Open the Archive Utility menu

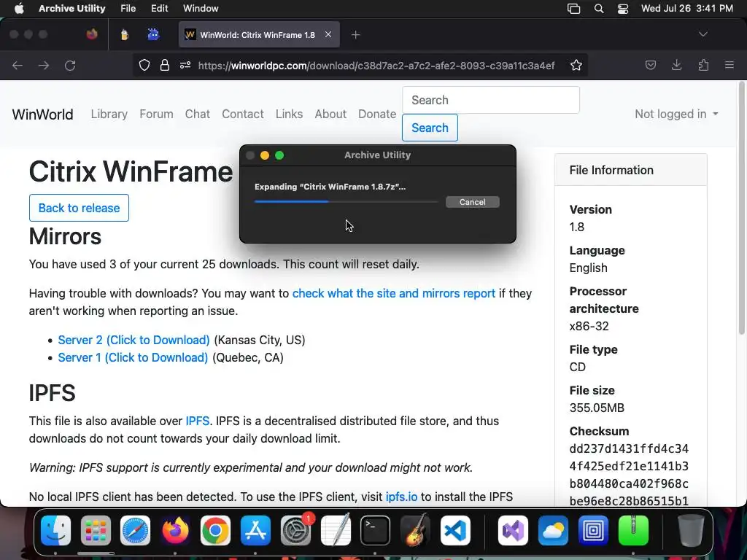click(72, 9)
